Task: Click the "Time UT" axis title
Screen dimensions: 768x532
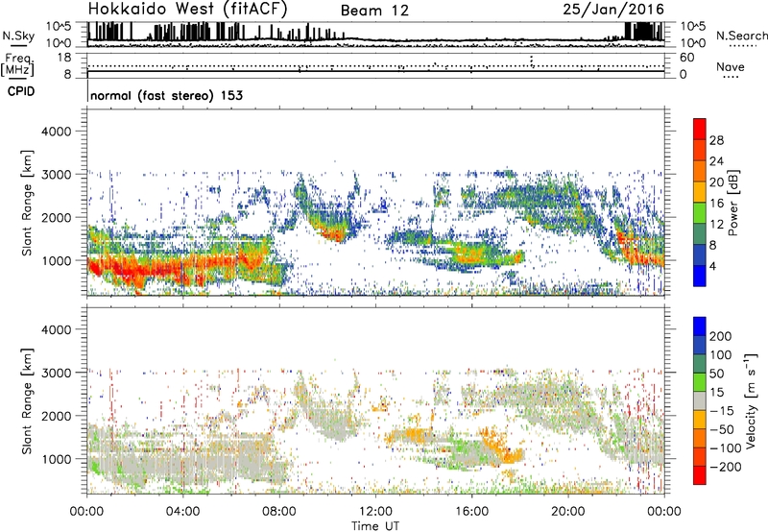Action: (x=375, y=526)
